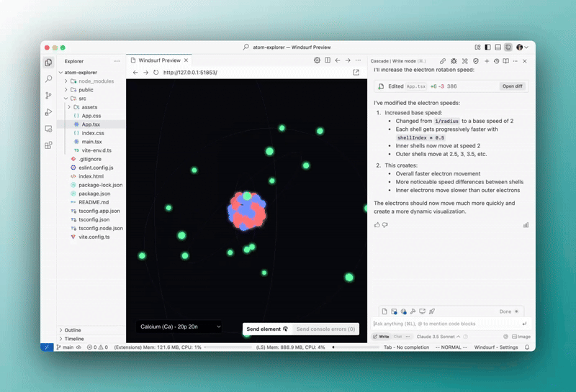Give thumbs down to Cascade response
This screenshot has width=576, height=392.
tap(384, 225)
